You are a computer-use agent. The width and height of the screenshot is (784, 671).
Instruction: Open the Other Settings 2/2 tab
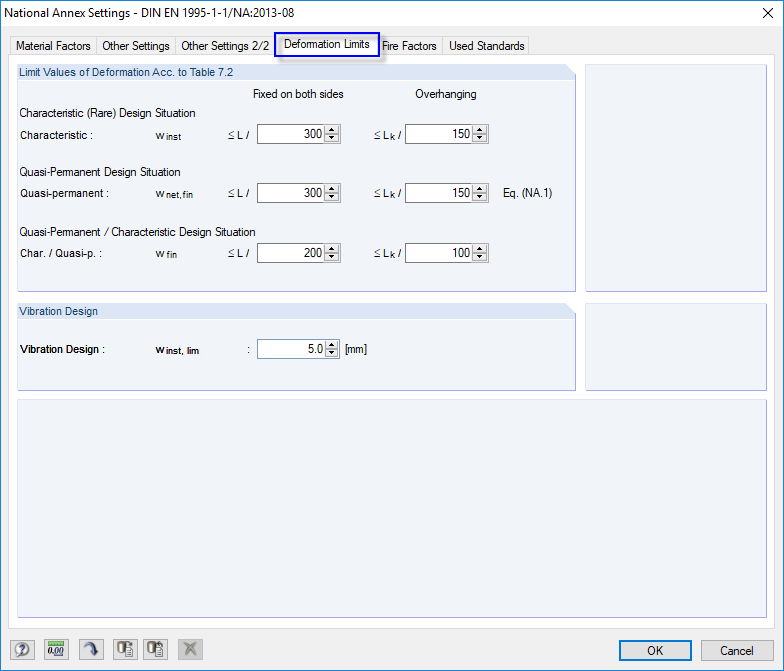pyautogui.click(x=225, y=46)
